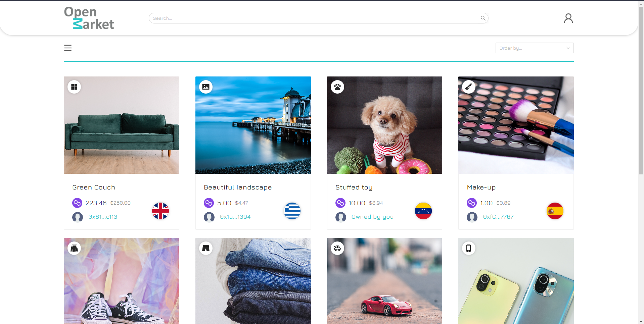This screenshot has height=324, width=644.
Task: Open the smartphones product image
Action: coord(516,281)
